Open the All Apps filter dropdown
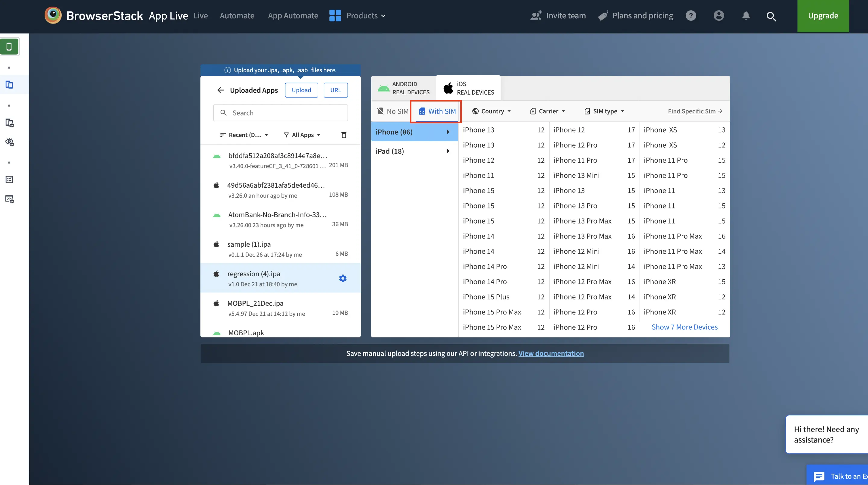 [x=302, y=135]
